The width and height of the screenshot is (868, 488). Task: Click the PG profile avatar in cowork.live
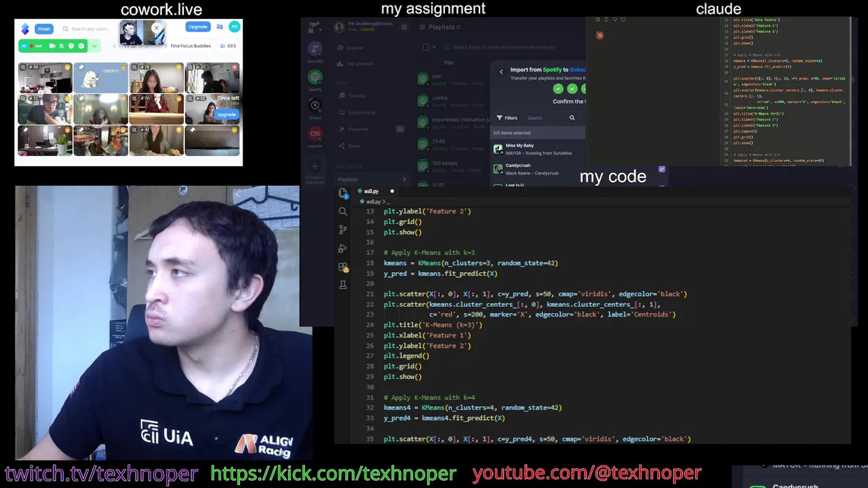[235, 27]
